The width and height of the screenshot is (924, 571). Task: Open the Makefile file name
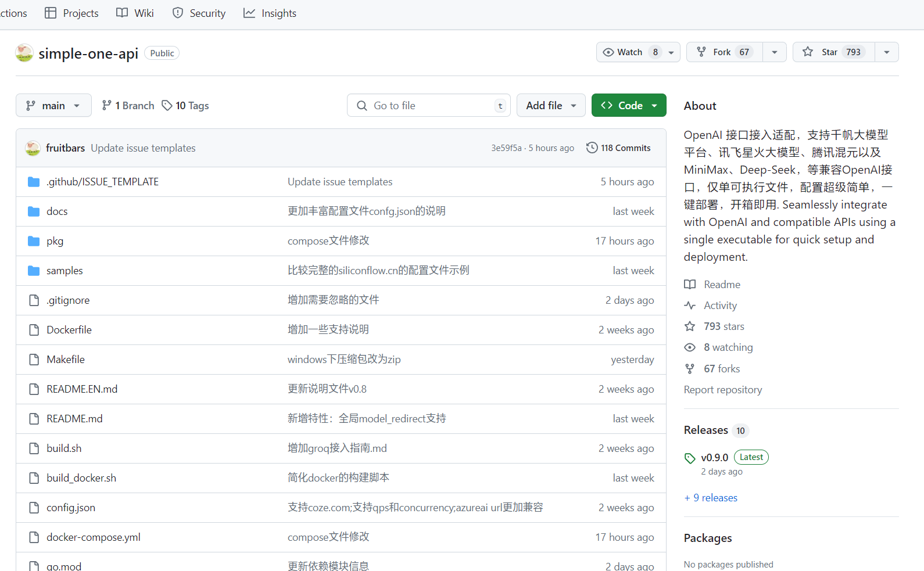click(x=66, y=360)
